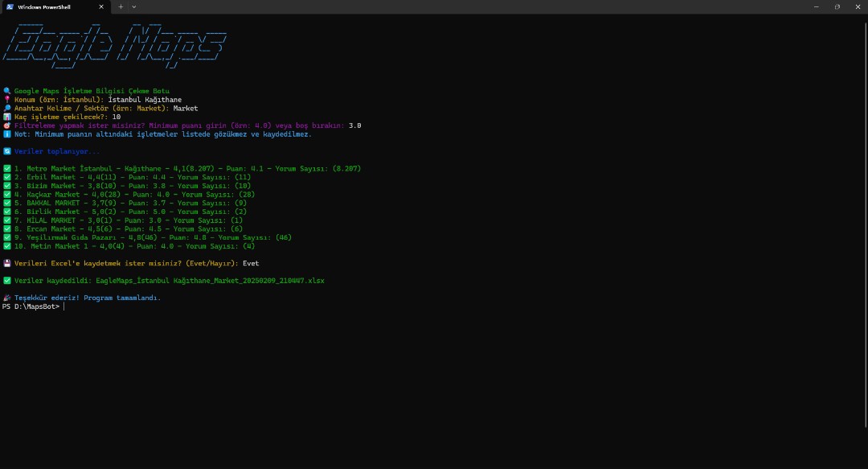Click the 'PS D:\MapsBot>' prompt line
The height and width of the screenshot is (469, 868).
[x=31, y=306]
